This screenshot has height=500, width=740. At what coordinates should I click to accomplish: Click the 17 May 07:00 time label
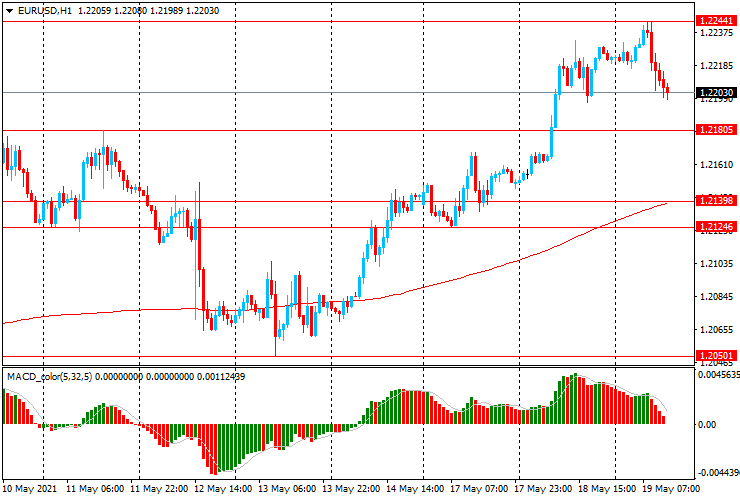pyautogui.click(x=479, y=488)
